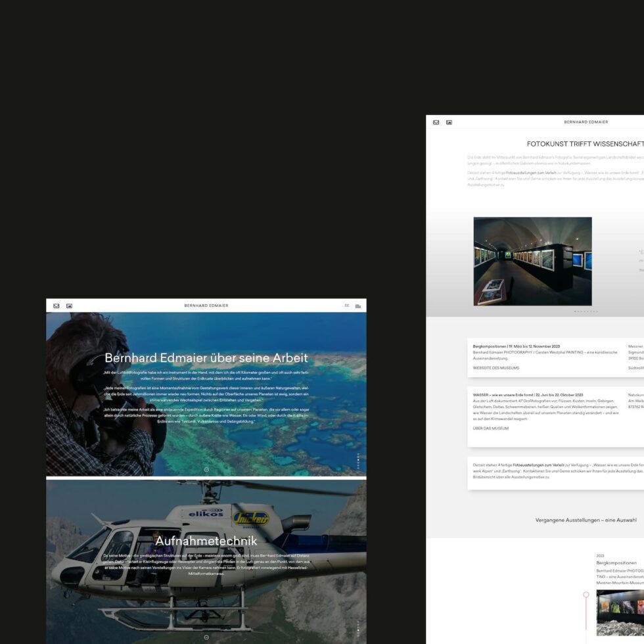The height and width of the screenshot is (644, 644).
Task: Select the timeline circle marker beside Bergkompositionen
Action: (x=586, y=594)
